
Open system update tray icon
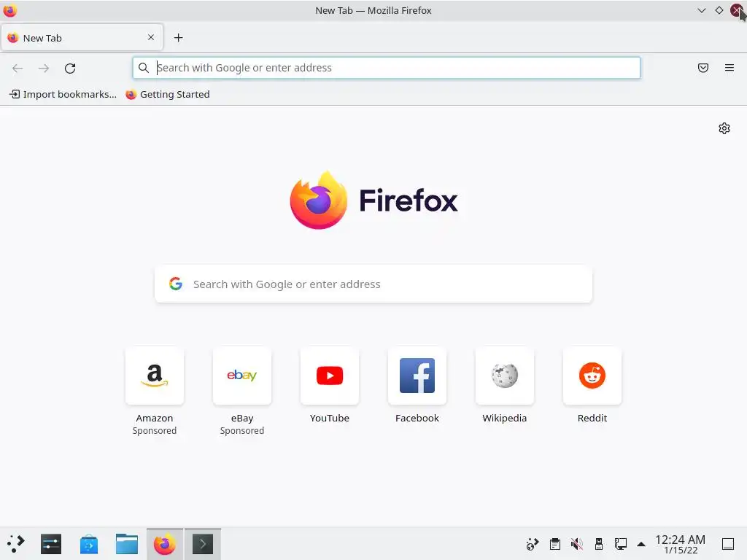click(532, 544)
